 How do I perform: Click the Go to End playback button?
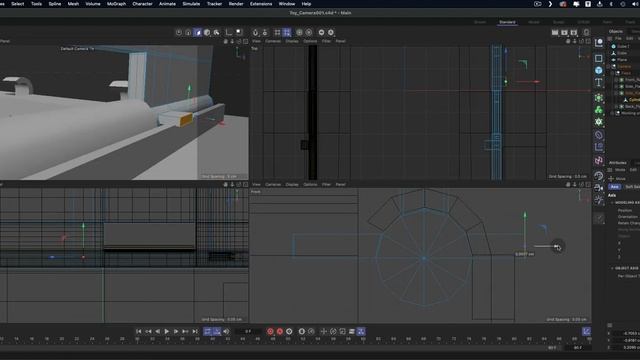pos(195,331)
